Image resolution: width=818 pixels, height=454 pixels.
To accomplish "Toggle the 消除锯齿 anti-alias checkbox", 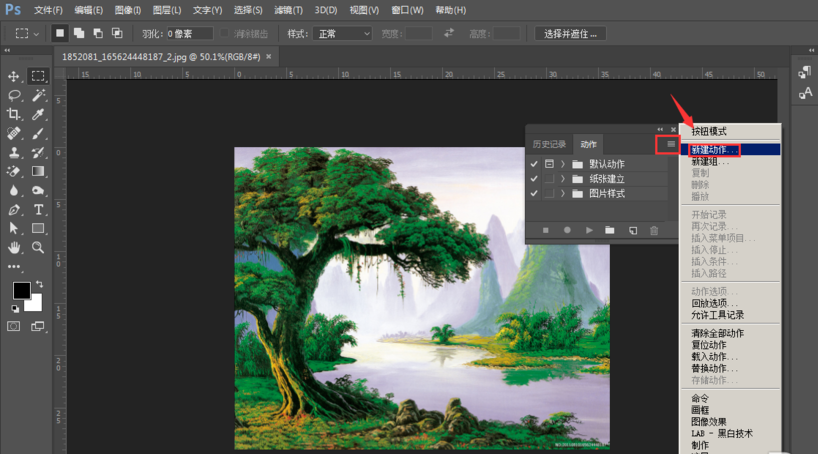I will point(224,33).
